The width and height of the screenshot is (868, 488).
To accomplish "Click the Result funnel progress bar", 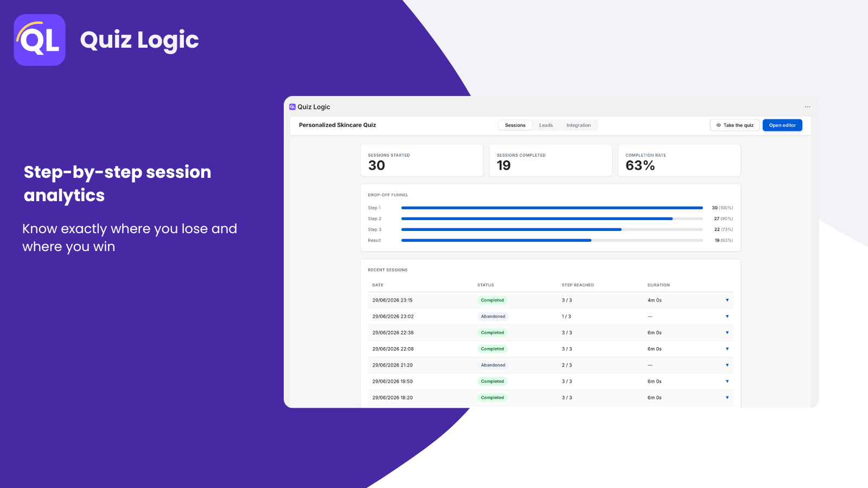I will [552, 240].
